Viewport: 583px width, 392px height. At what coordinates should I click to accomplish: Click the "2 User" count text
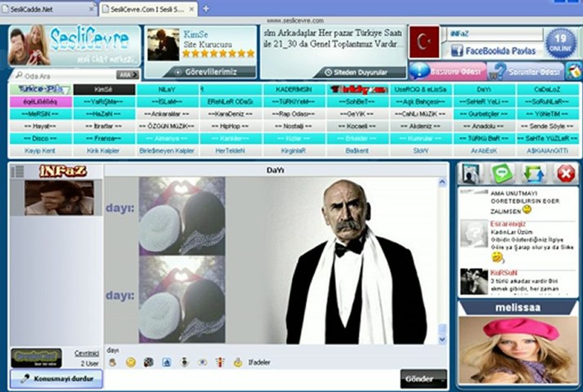click(90, 363)
